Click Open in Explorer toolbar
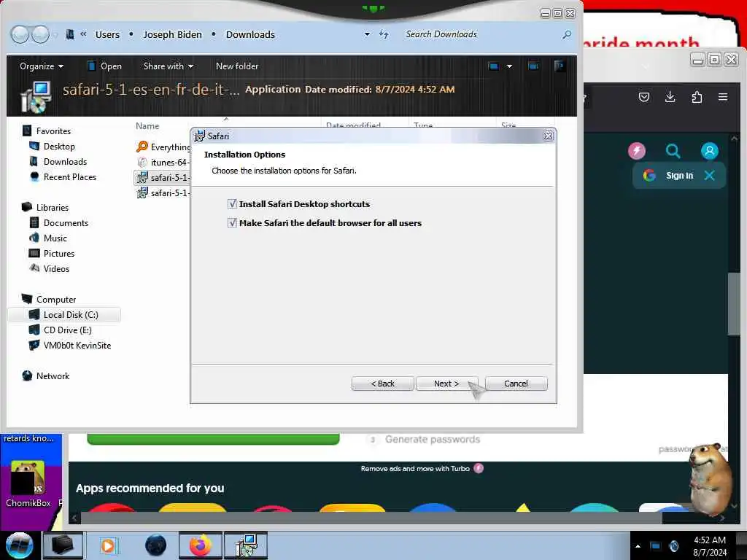Image resolution: width=747 pixels, height=560 pixels. (105, 66)
